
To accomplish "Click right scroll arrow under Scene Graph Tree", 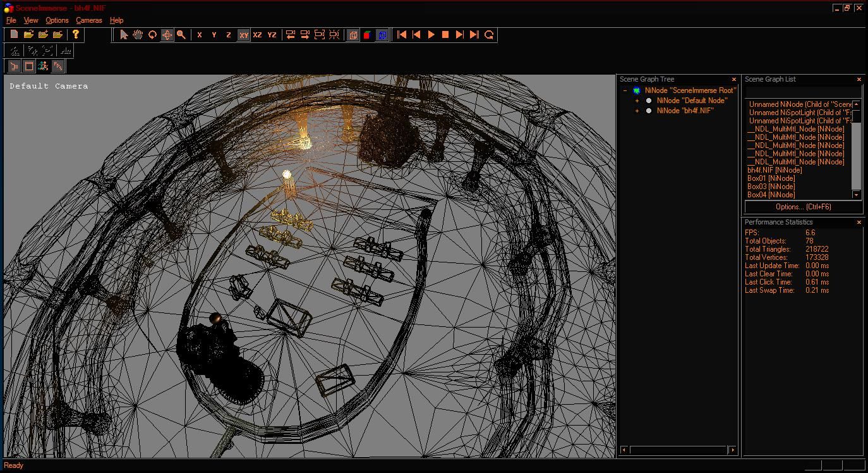I will 733,450.
